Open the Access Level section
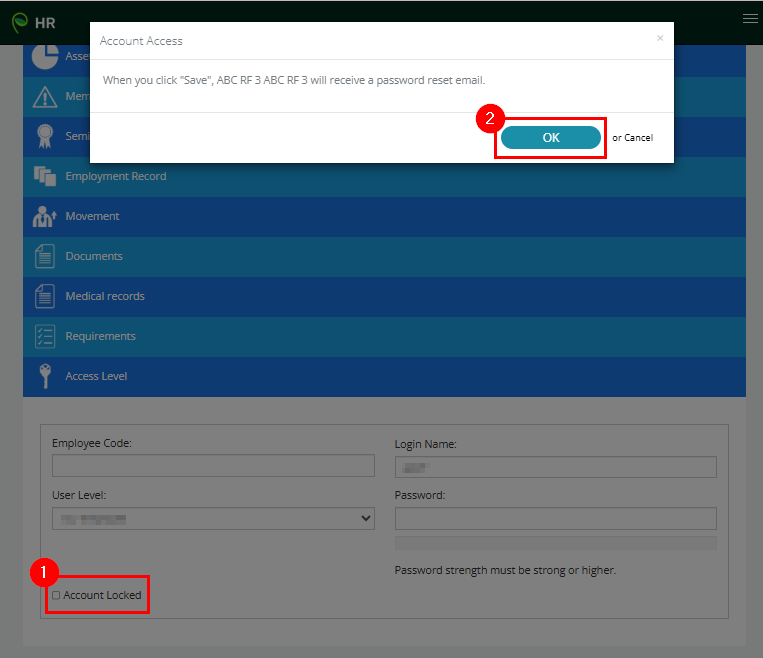 [384, 376]
